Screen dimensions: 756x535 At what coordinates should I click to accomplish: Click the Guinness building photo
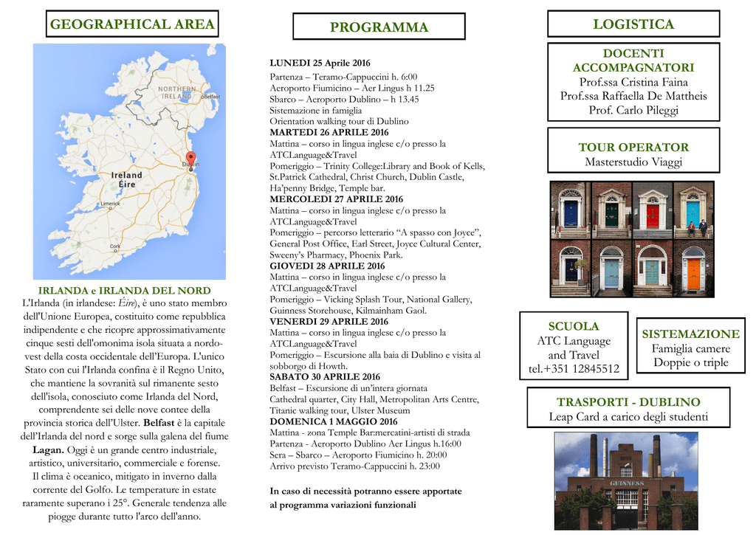626,480
